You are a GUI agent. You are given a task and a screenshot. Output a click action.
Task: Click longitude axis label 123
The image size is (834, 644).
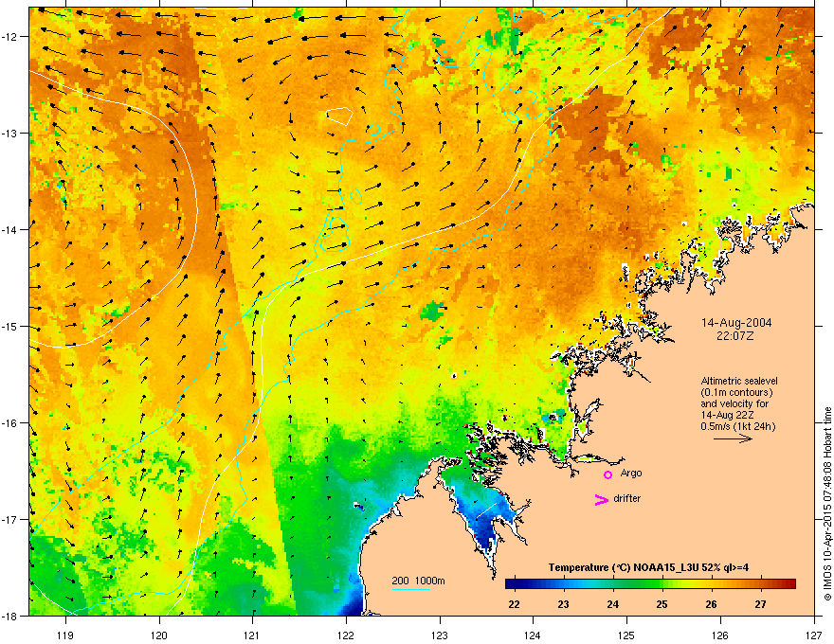click(440, 635)
